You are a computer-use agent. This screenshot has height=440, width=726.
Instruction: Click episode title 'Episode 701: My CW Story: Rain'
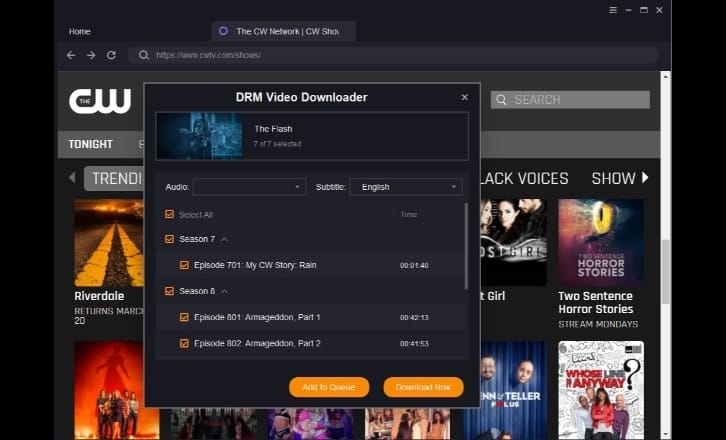click(x=255, y=265)
